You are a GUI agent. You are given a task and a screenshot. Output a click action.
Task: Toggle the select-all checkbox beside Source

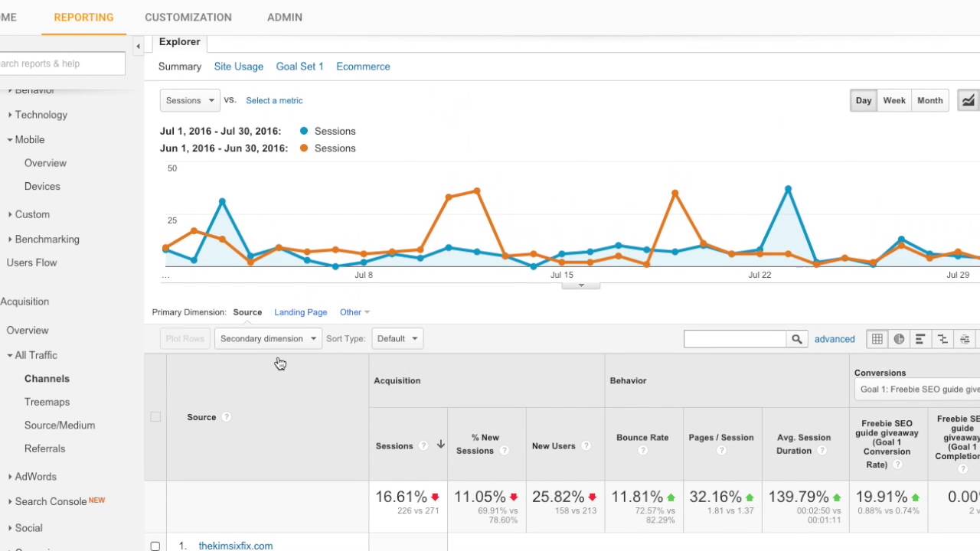click(155, 417)
